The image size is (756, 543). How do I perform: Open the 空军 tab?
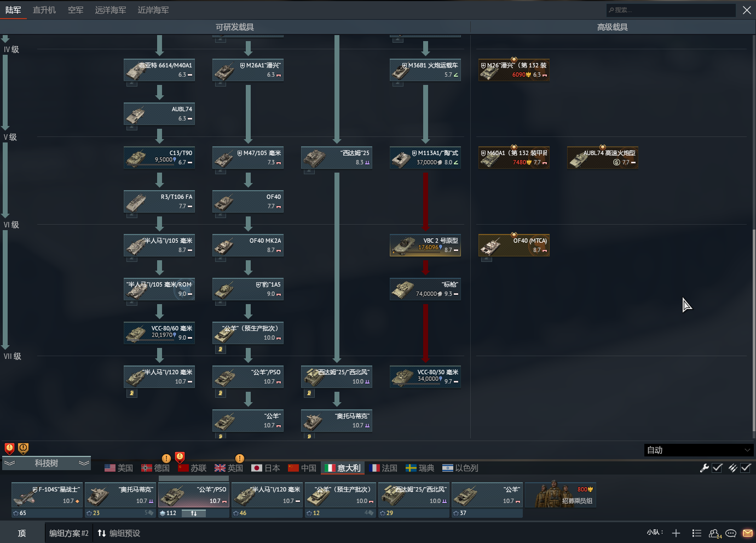pyautogui.click(x=76, y=10)
